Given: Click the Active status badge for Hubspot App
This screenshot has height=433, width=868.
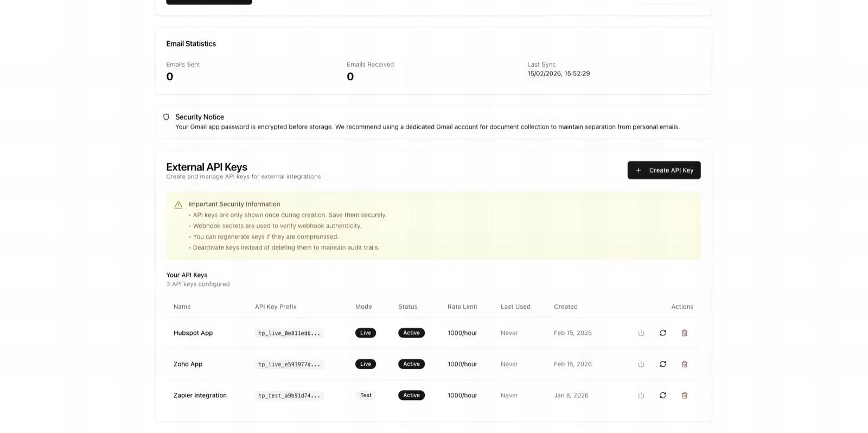Looking at the screenshot, I should click(411, 333).
